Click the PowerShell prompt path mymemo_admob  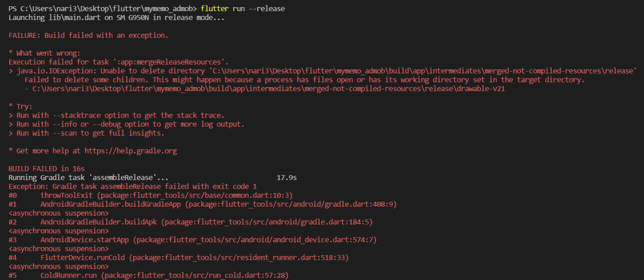point(169,9)
